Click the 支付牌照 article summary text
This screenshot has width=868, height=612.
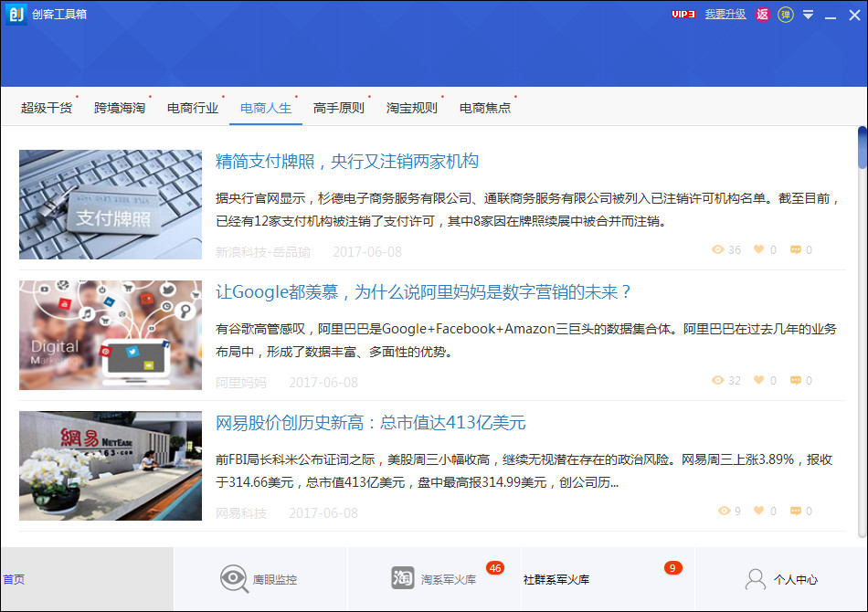[x=528, y=210]
